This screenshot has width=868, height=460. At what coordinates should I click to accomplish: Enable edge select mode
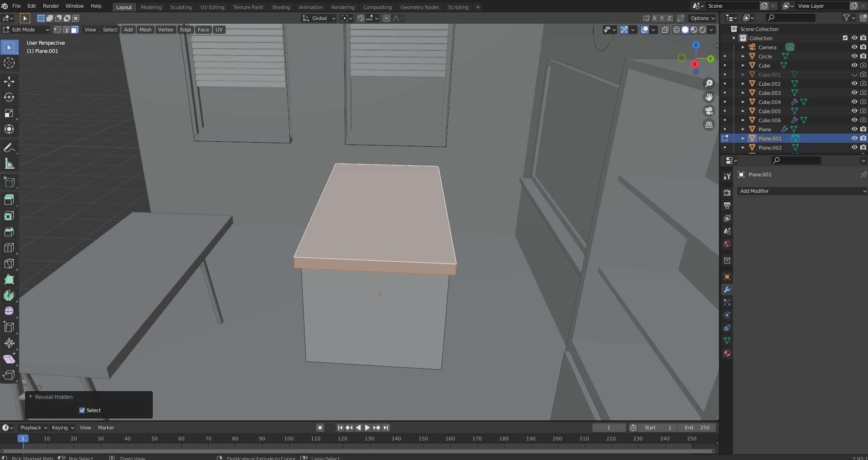click(66, 30)
